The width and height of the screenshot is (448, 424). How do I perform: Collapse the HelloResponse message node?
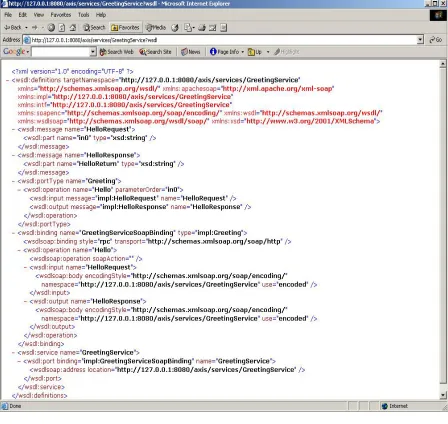click(x=13, y=155)
